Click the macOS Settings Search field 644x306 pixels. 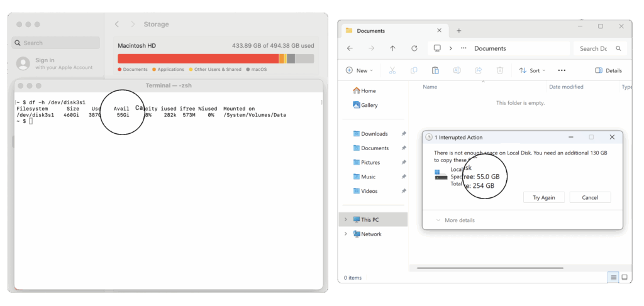(x=57, y=43)
